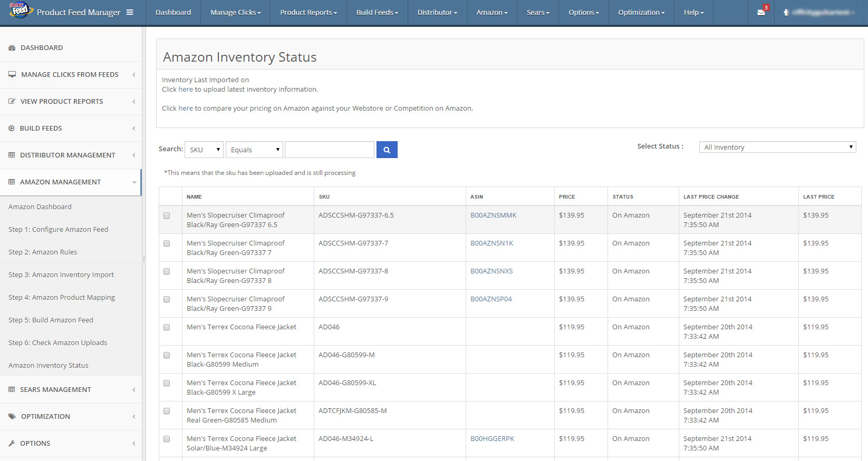Click the table icon beside Amazon Management
The image size is (868, 461).
click(x=12, y=182)
